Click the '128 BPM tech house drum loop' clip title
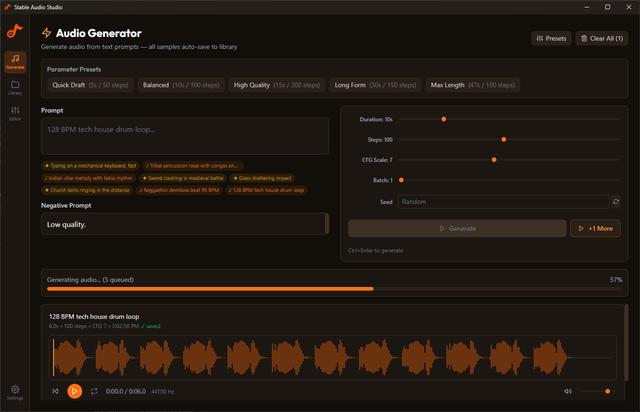640x412 pixels. [x=94, y=316]
